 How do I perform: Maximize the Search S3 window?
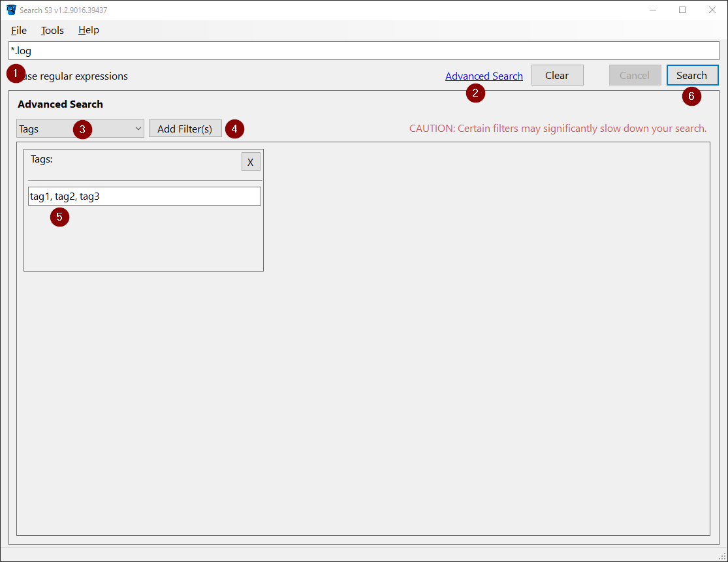click(682, 10)
